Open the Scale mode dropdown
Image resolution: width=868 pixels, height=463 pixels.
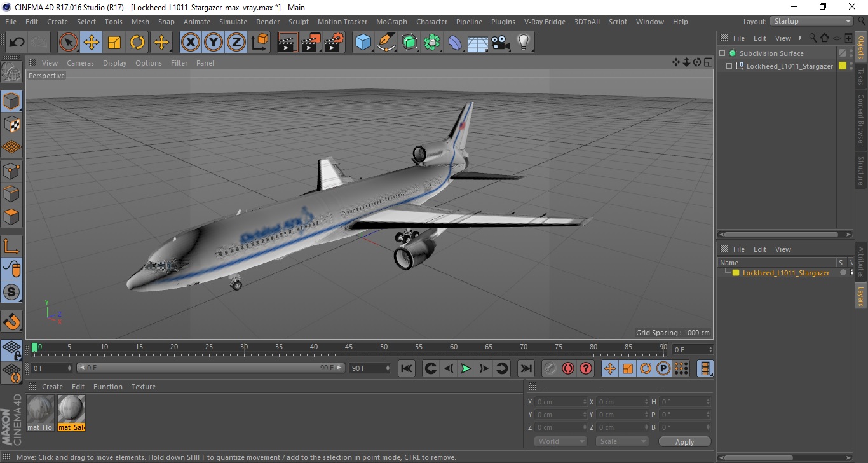click(x=621, y=441)
